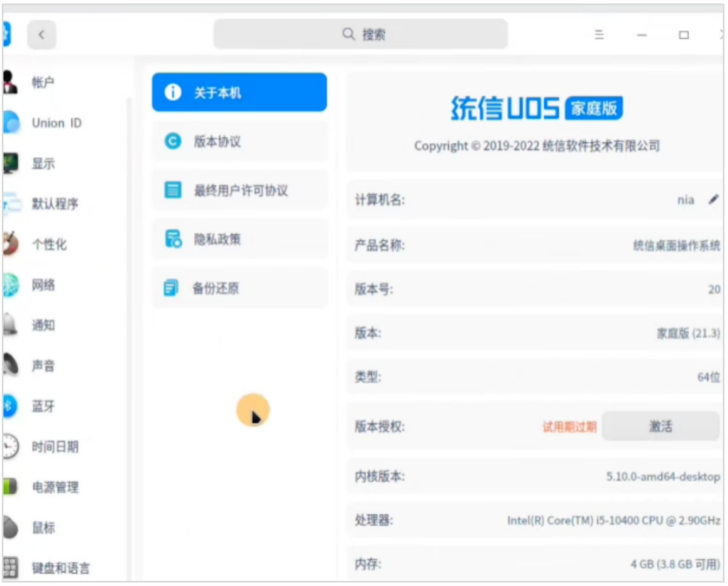
Task: Select 键盘和语言 label in sidebar
Action: click(x=61, y=568)
